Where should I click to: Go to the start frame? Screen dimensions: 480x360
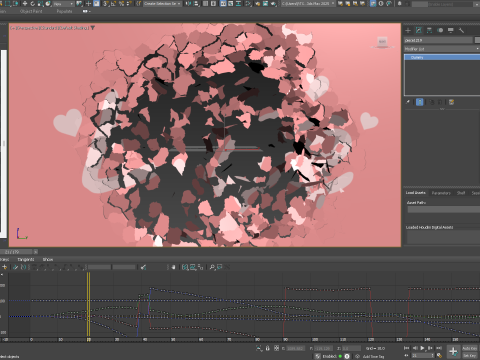point(407,348)
